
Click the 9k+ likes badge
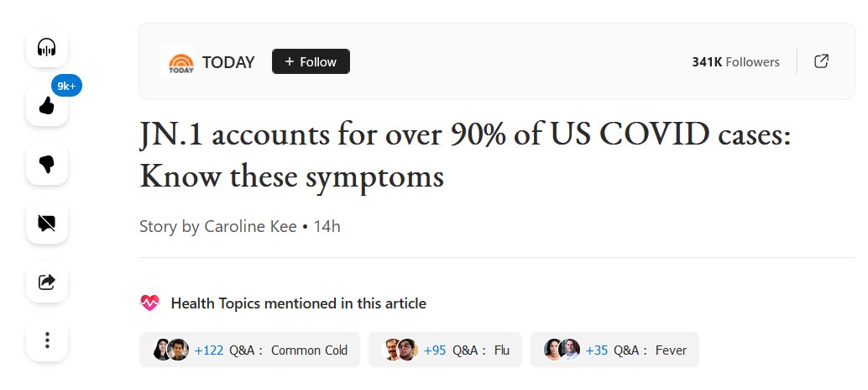point(67,86)
